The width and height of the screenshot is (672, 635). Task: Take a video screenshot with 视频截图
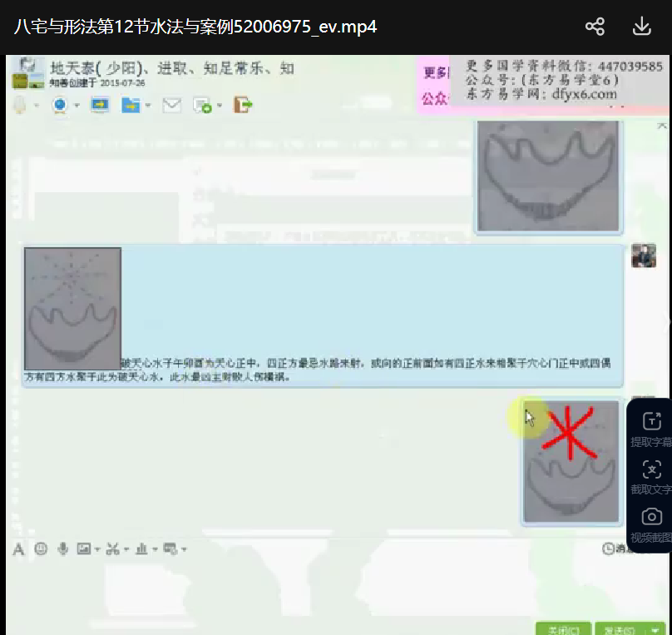coord(651,525)
